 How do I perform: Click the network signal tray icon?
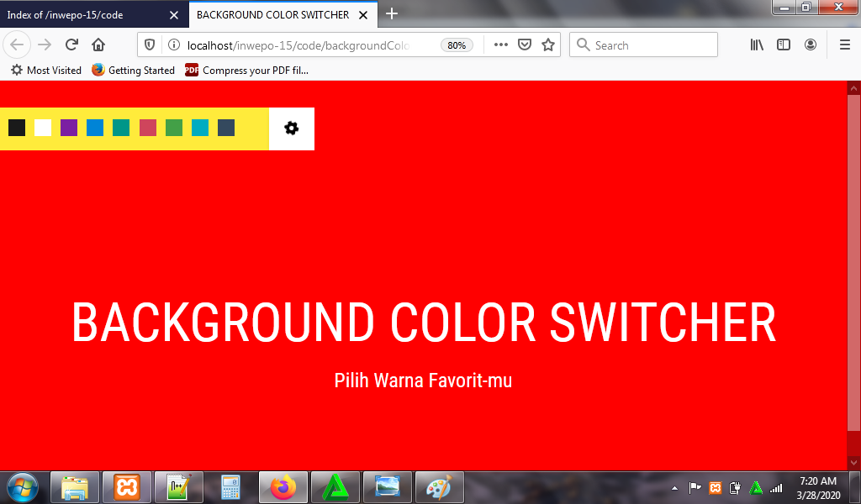pos(776,487)
